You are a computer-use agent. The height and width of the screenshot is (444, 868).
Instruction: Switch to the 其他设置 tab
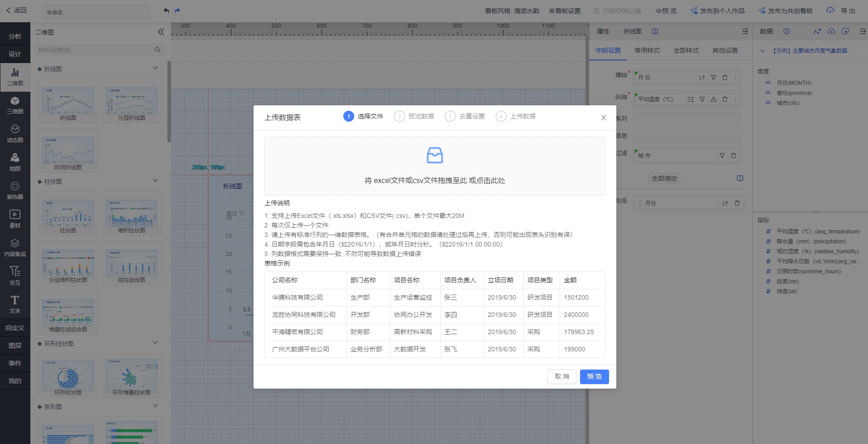tap(725, 50)
